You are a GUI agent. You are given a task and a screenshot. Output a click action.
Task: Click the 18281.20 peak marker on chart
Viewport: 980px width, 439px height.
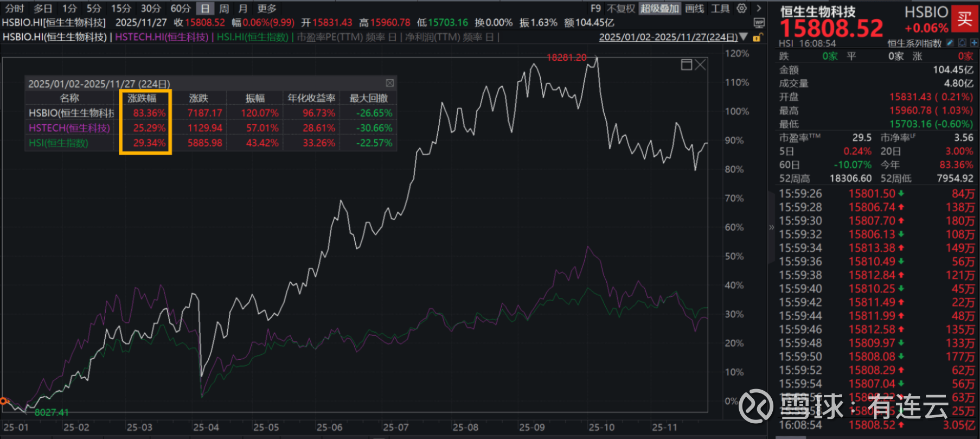[567, 58]
